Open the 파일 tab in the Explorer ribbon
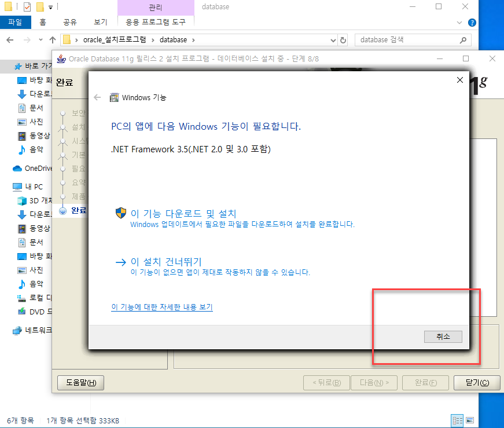The width and height of the screenshot is (504, 428). tap(15, 22)
